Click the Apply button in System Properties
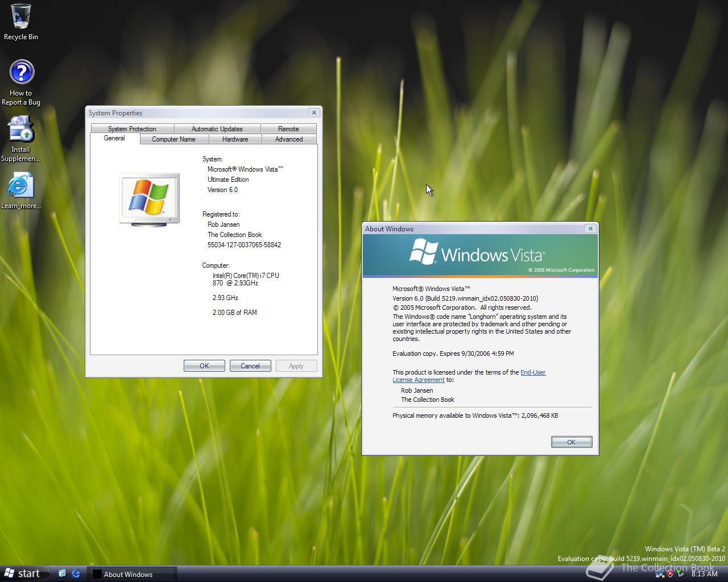Image resolution: width=728 pixels, height=582 pixels. click(296, 366)
